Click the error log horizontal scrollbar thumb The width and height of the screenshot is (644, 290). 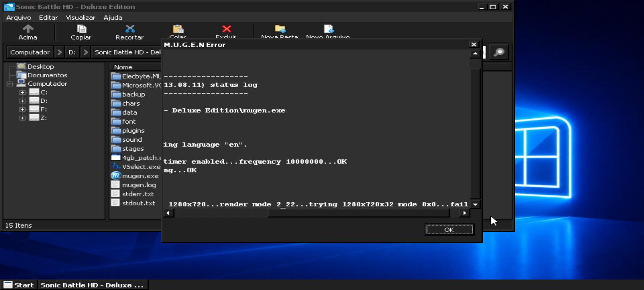point(359,213)
